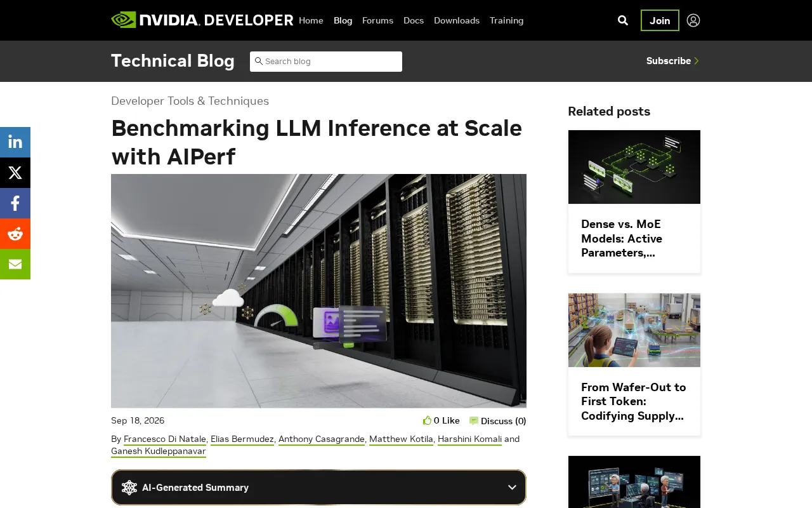Go to the Home menu item
This screenshot has height=508, width=812.
click(x=311, y=20)
